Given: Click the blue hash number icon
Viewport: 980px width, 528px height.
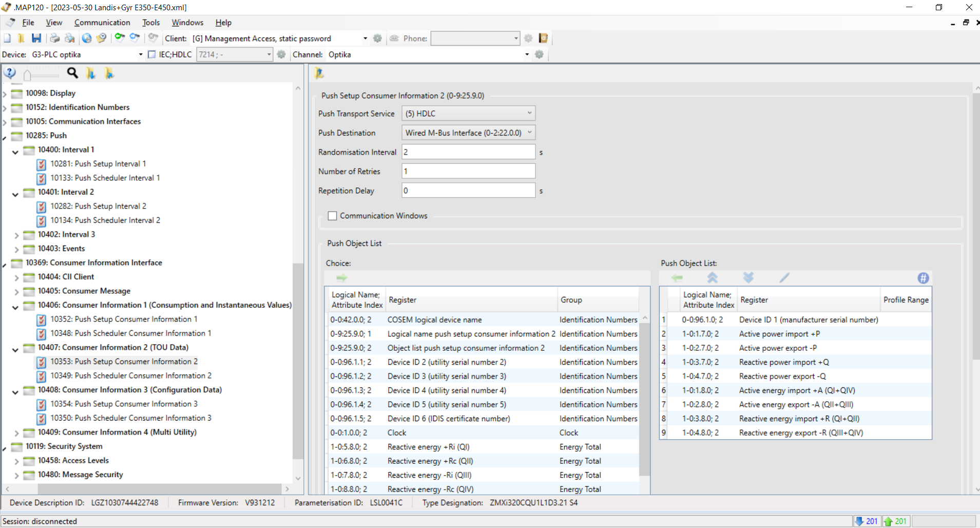Looking at the screenshot, I should pos(923,278).
